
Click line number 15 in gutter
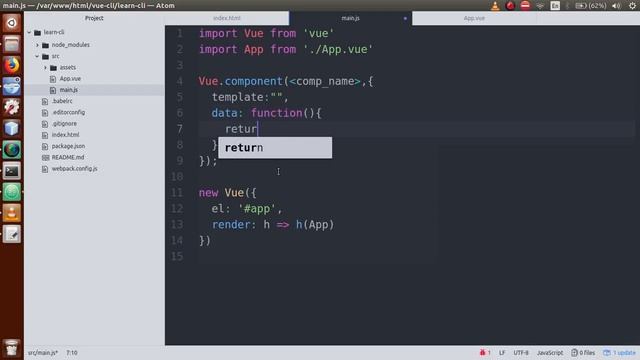pos(177,257)
